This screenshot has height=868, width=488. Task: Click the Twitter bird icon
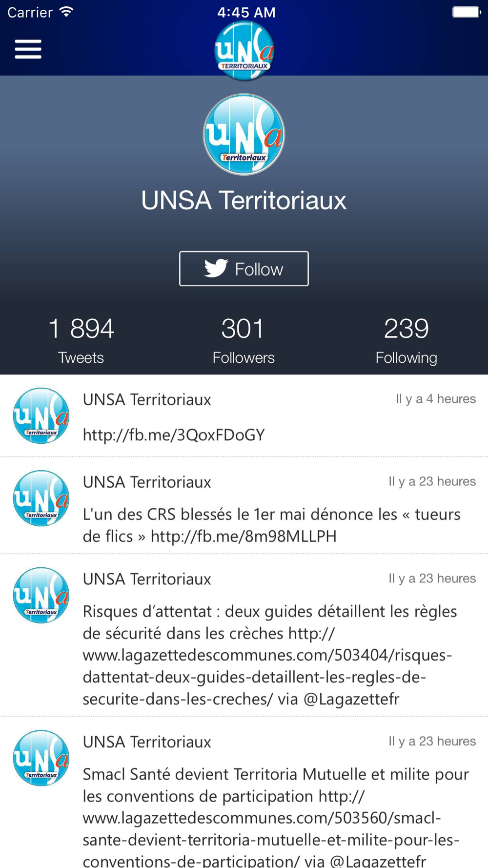point(216,268)
